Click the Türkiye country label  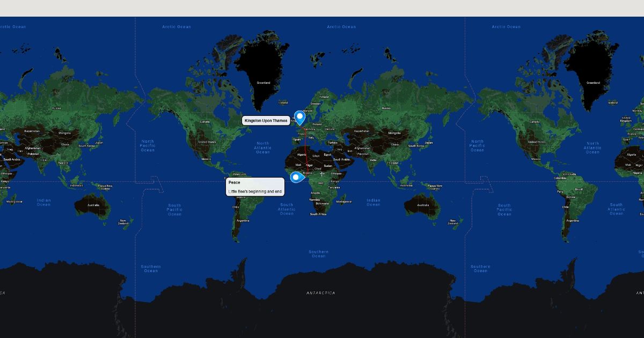pyautogui.click(x=333, y=143)
